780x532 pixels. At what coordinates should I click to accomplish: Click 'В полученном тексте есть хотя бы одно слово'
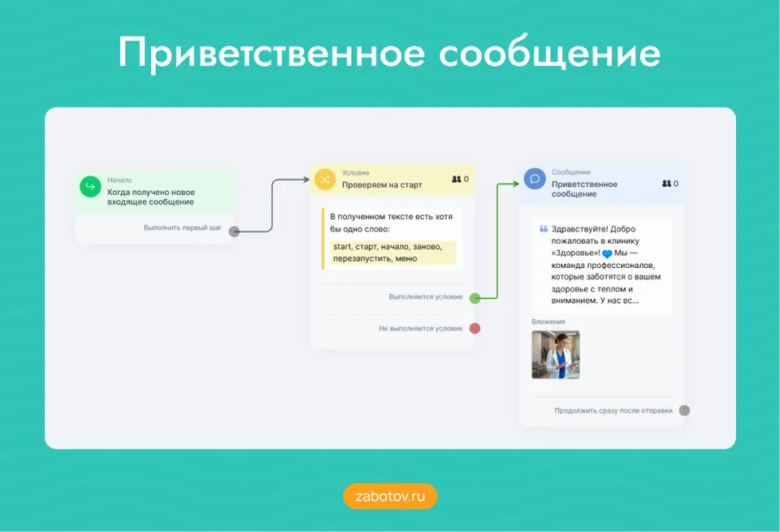click(x=392, y=223)
